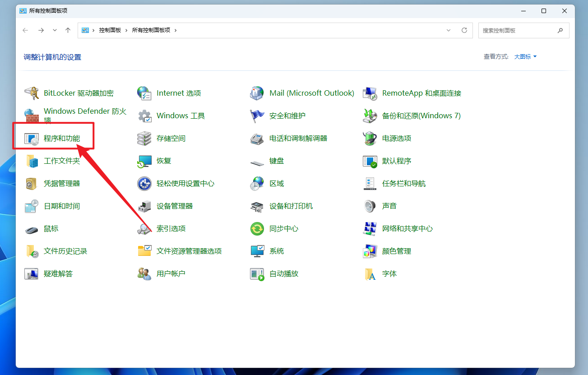This screenshot has width=588, height=375.
Task: Open the recent locations chevron
Action: pyautogui.click(x=55, y=30)
